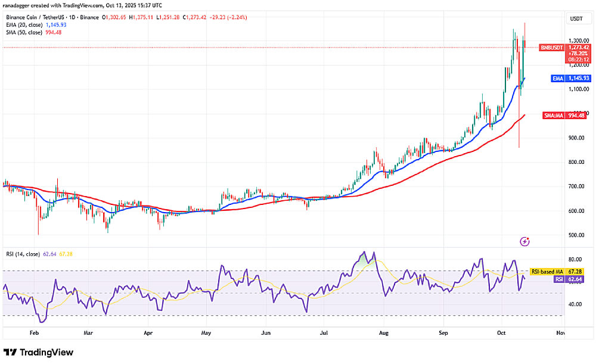Click the TradingView logo icon
The height and width of the screenshot is (364, 596).
tap(10, 352)
